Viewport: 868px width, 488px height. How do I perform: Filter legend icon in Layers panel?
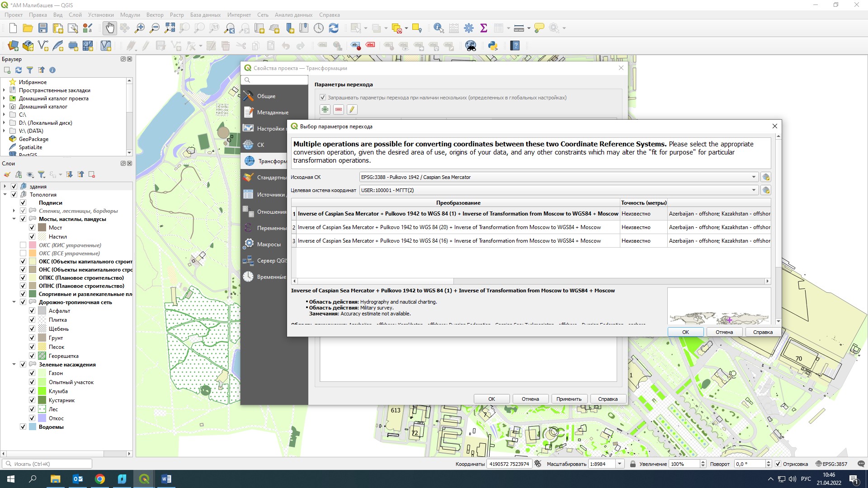[41, 174]
